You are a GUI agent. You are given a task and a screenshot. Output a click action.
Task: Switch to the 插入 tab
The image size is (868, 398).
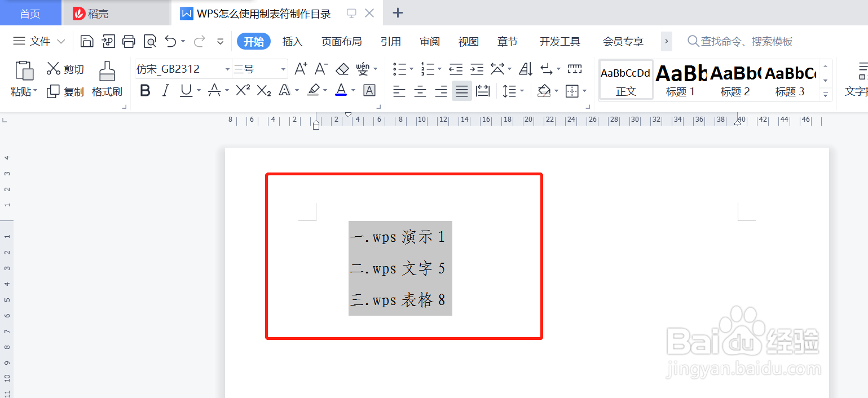[293, 41]
